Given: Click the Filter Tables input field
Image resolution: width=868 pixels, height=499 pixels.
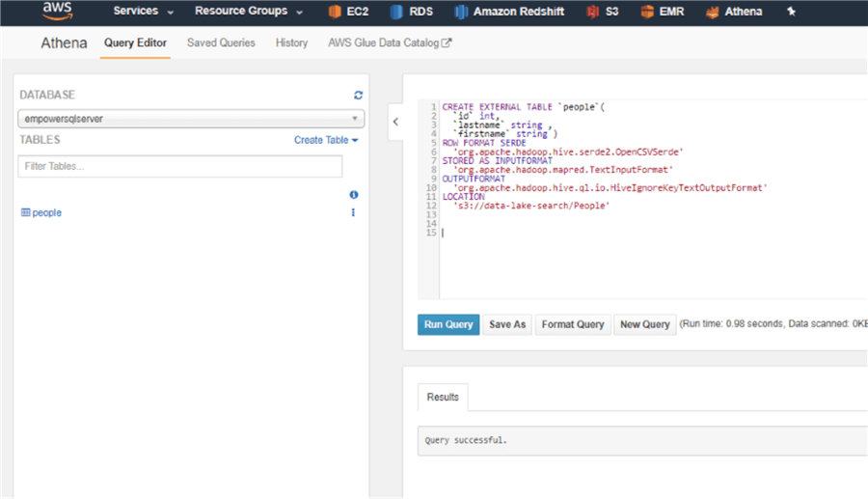Looking at the screenshot, I should (180, 166).
